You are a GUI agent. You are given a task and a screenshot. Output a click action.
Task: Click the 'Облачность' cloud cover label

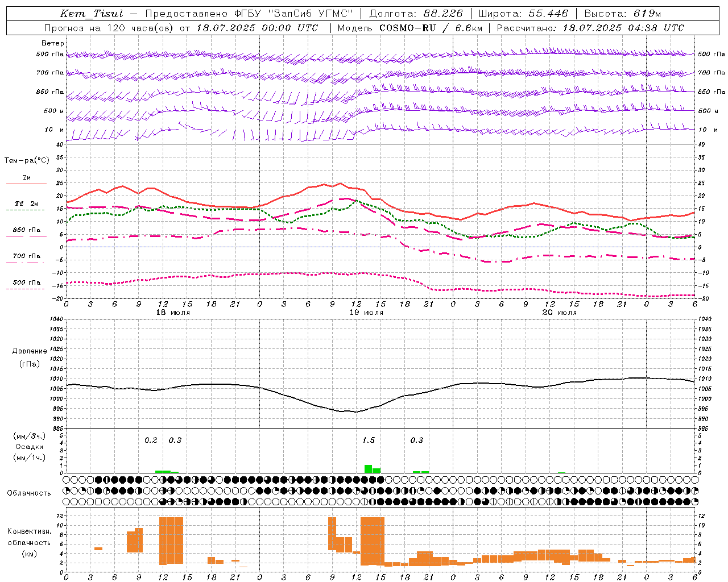[x=29, y=493]
